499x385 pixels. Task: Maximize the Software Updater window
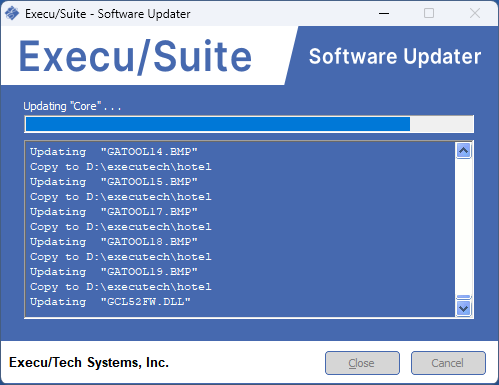coord(429,14)
